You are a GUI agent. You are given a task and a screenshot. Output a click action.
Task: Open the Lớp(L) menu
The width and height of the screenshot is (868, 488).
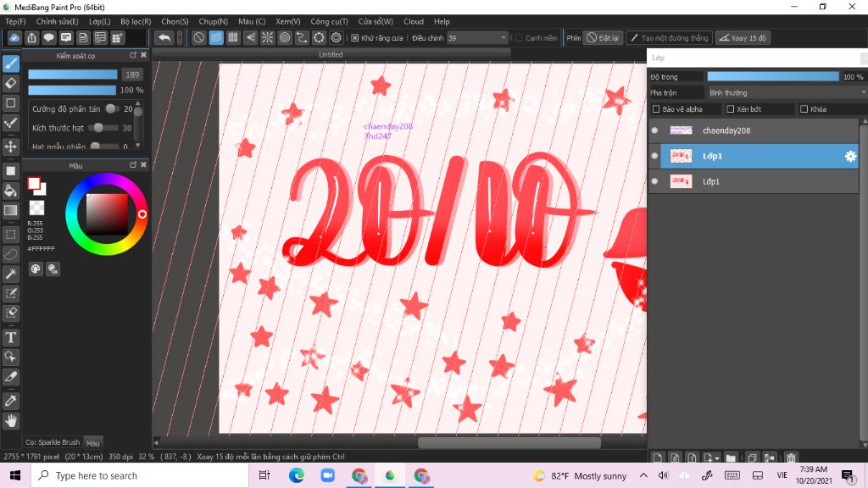[x=100, y=21]
